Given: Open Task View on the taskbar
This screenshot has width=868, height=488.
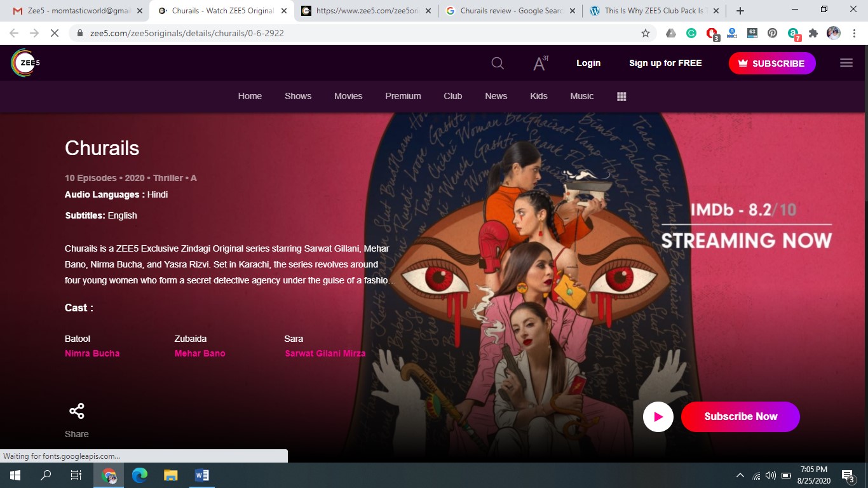Looking at the screenshot, I should (76, 475).
